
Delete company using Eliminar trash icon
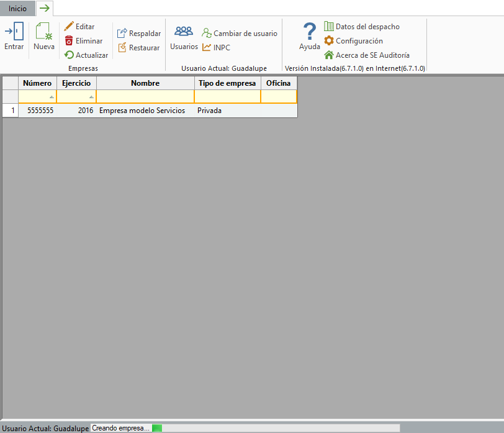69,41
